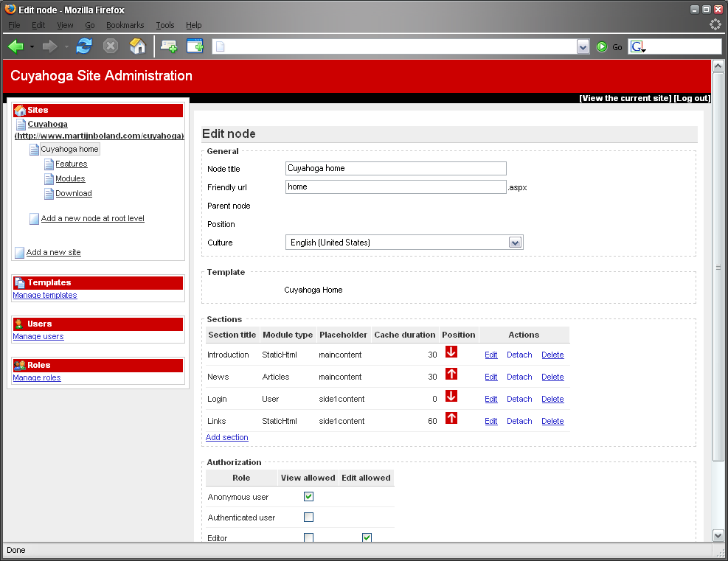Click the Sites panel house icon
The height and width of the screenshot is (561, 728).
point(20,111)
